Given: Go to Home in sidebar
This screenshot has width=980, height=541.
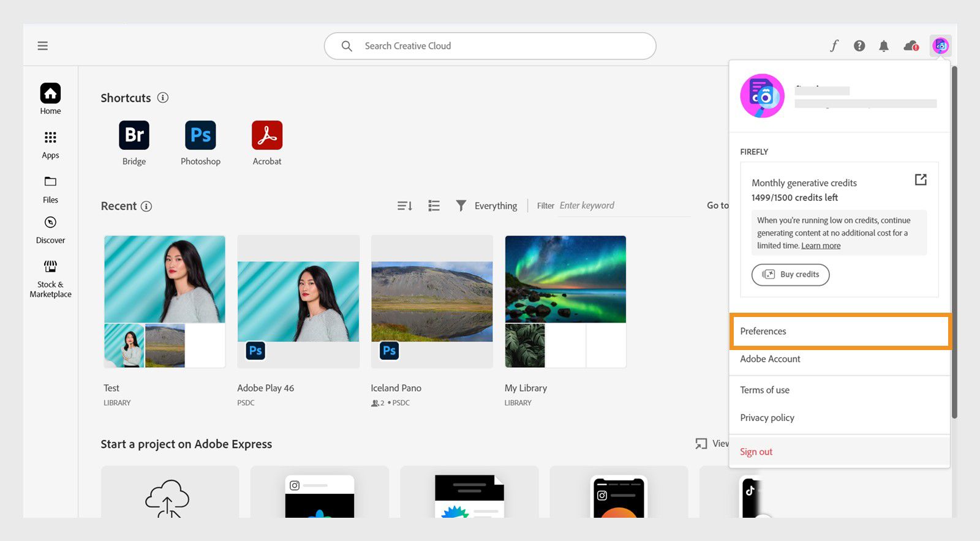Looking at the screenshot, I should [50, 99].
